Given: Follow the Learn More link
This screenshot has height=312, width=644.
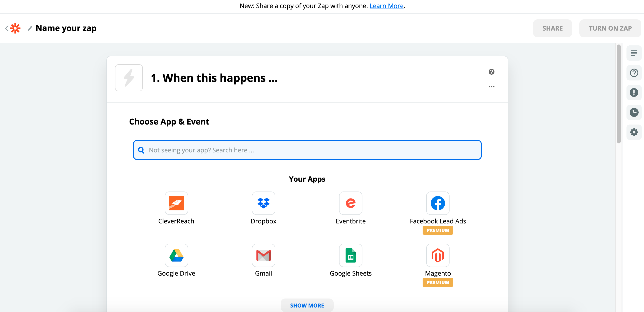Looking at the screenshot, I should point(386,6).
